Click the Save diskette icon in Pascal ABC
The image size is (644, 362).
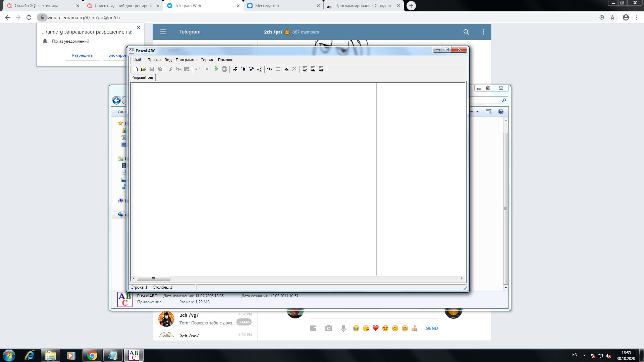coord(152,69)
